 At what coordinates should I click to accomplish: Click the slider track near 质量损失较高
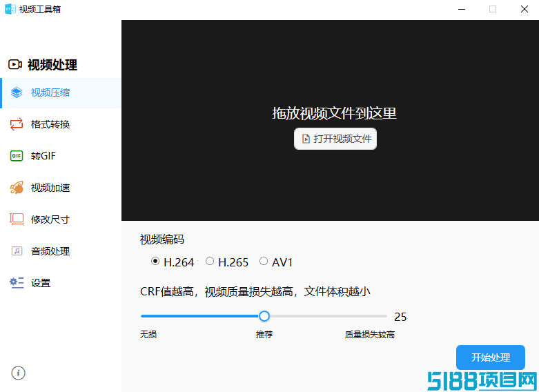click(x=370, y=316)
